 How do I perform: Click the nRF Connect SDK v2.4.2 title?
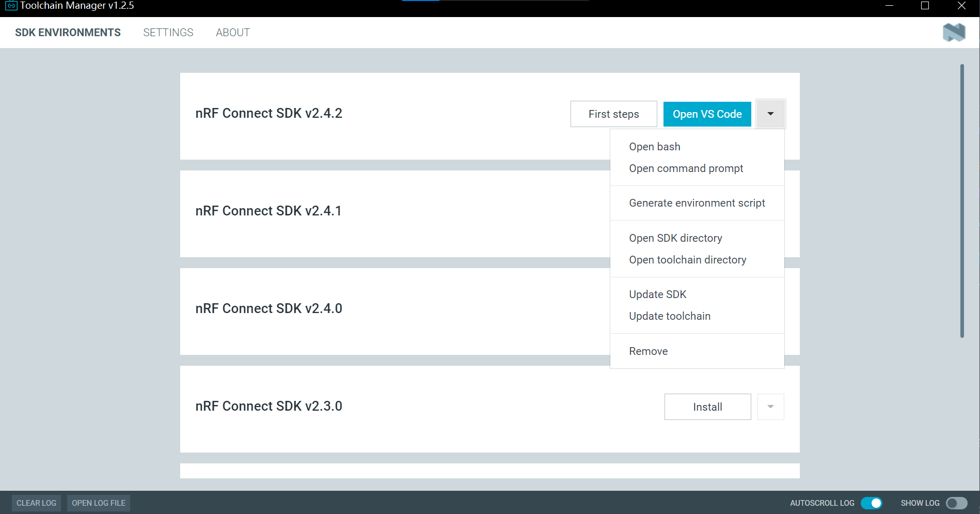click(x=269, y=113)
